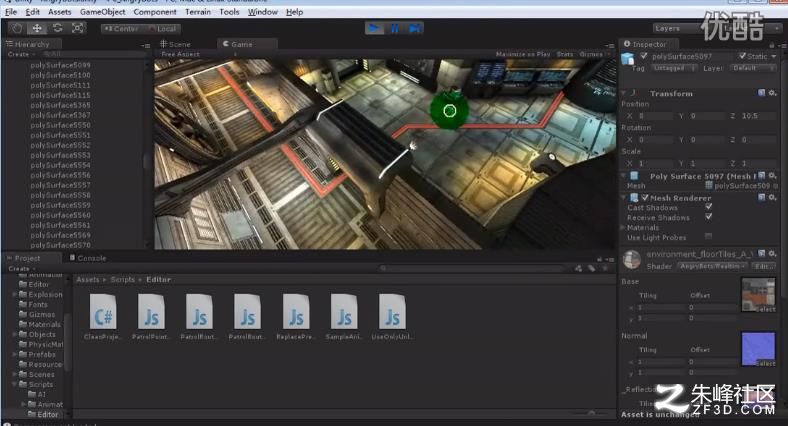Toggle Receive Shadows checkbox
788x426 pixels.
click(x=709, y=217)
